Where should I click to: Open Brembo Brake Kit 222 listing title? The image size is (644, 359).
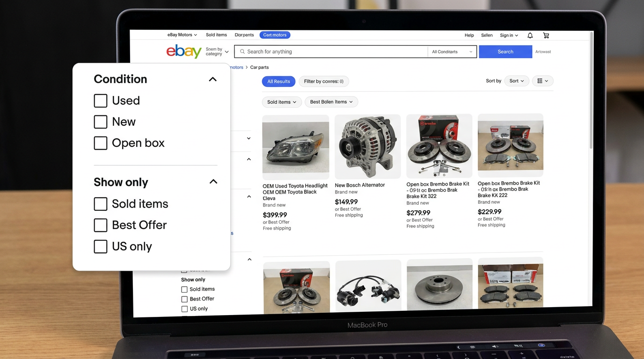pyautogui.click(x=509, y=189)
